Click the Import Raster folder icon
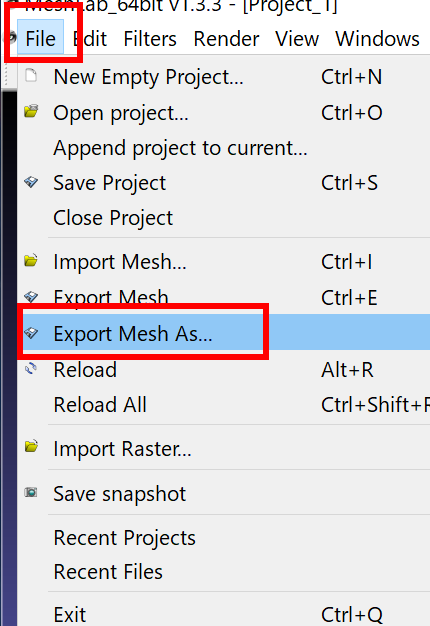The height and width of the screenshot is (626, 430). pyautogui.click(x=31, y=447)
